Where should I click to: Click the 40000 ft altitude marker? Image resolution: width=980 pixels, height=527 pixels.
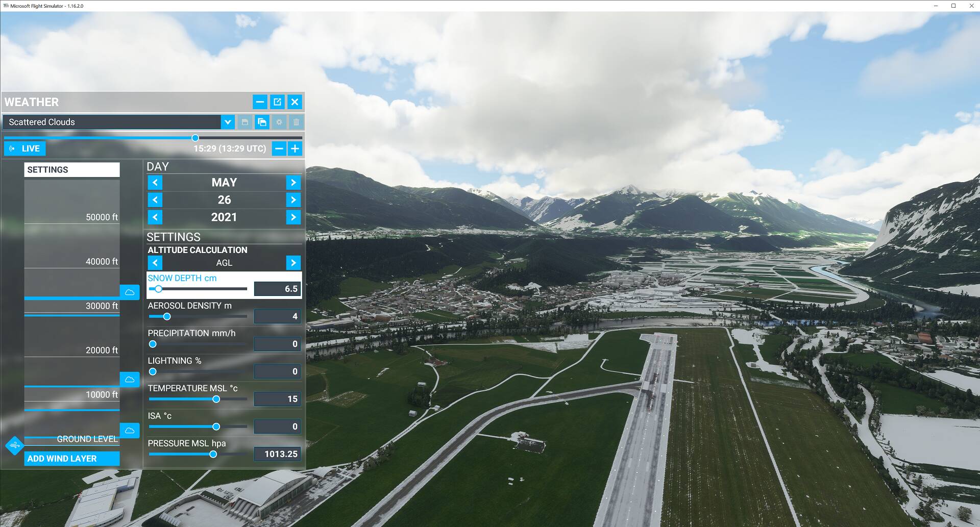[x=102, y=262]
